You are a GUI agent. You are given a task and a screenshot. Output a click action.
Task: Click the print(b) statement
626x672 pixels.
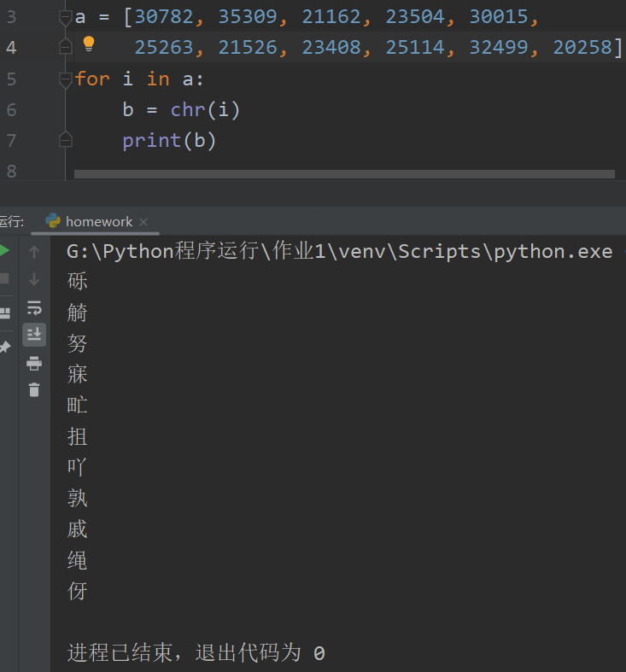(x=169, y=141)
